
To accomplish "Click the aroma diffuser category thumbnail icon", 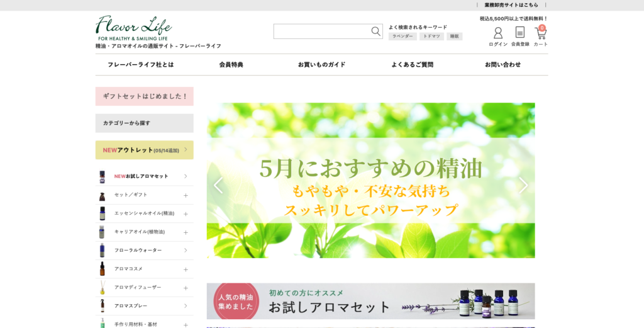I will pyautogui.click(x=102, y=288).
